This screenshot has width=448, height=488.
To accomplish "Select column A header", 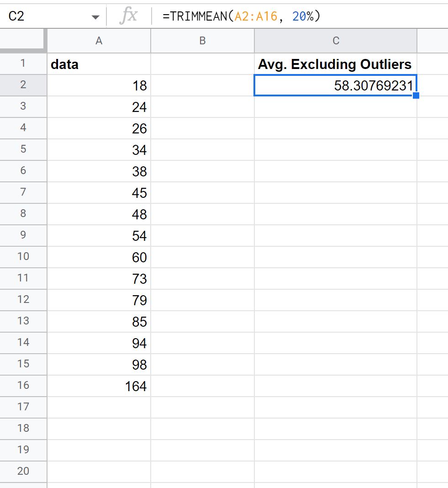I will [x=99, y=41].
